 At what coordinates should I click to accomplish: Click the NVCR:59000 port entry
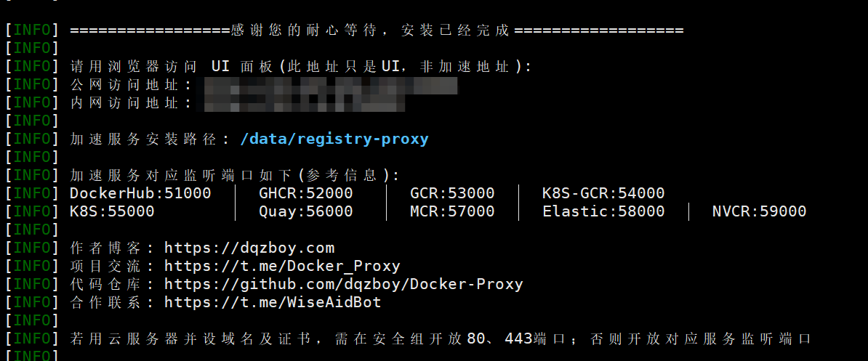point(759,211)
